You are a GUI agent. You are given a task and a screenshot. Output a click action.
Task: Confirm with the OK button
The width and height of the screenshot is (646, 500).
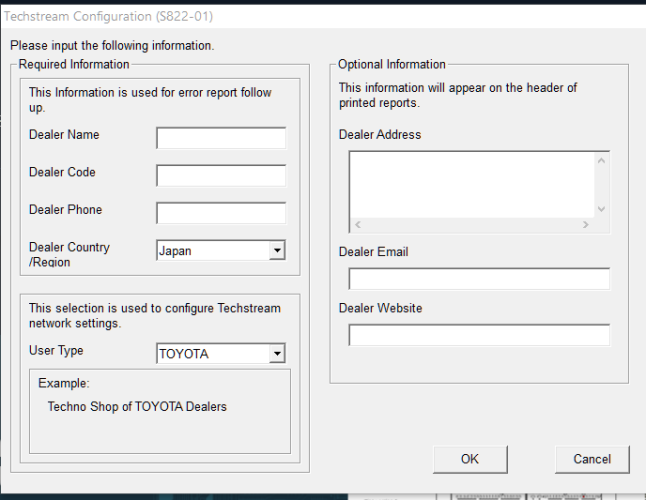470,459
